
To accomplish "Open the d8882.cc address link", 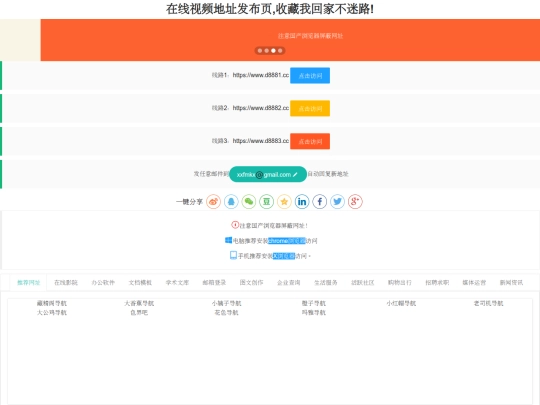I will click(261, 108).
